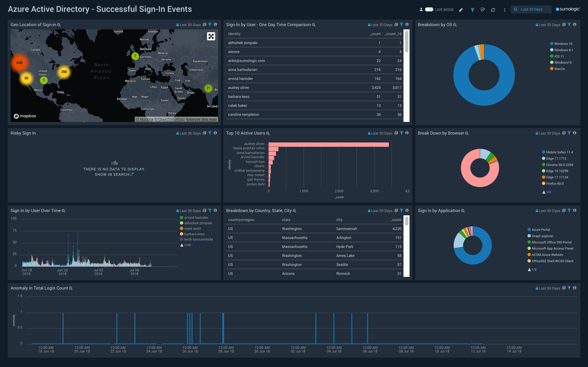Click the info icon on Risky Sign In panel
The image size is (588, 367).
[215, 133]
